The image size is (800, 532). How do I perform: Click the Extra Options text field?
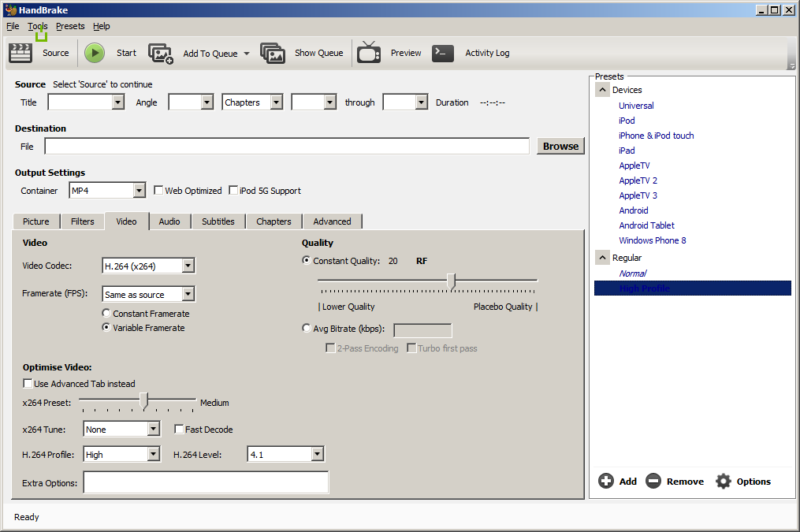click(207, 482)
